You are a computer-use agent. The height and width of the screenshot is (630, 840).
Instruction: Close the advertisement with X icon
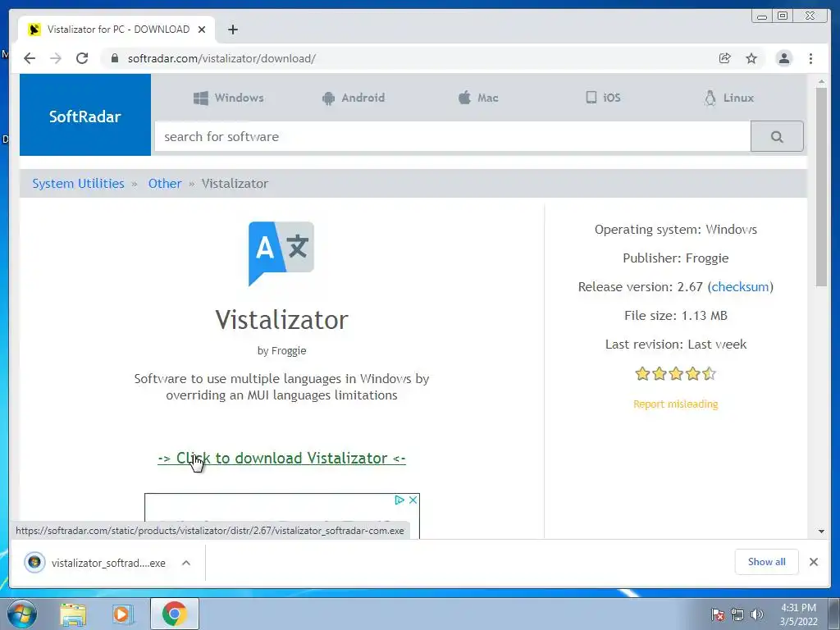[413, 500]
